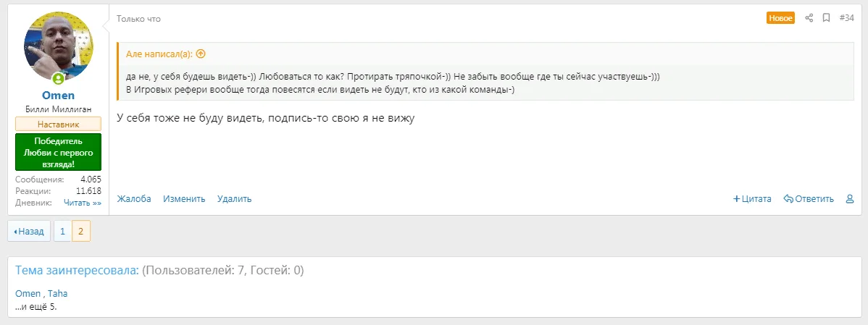
Task: Click the Наставник user banner
Action: click(x=59, y=124)
